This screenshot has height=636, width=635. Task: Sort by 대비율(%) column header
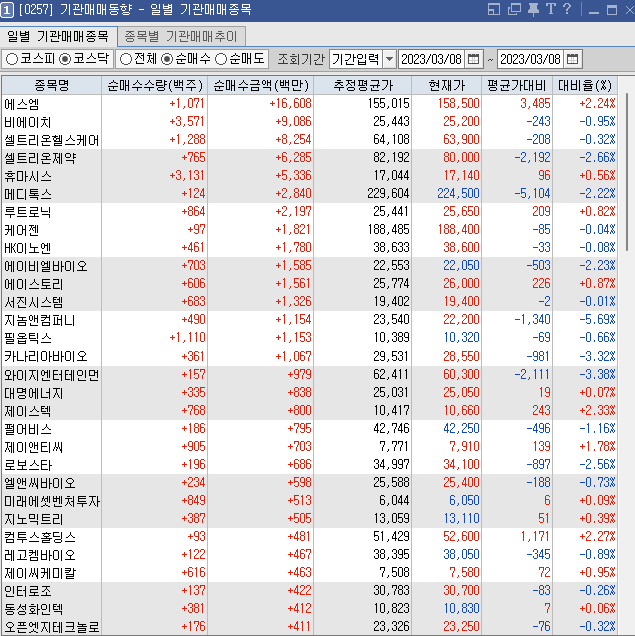(x=585, y=85)
